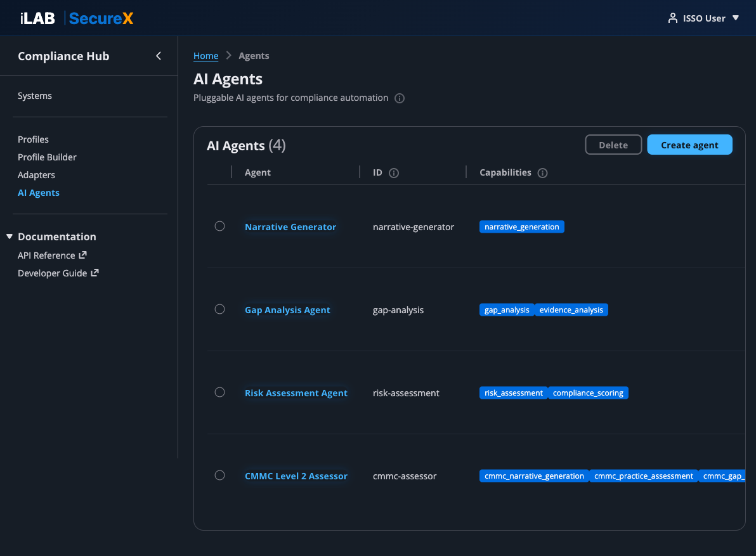The width and height of the screenshot is (756, 556).
Task: Open the Narrative Generator agent link
Action: [290, 227]
